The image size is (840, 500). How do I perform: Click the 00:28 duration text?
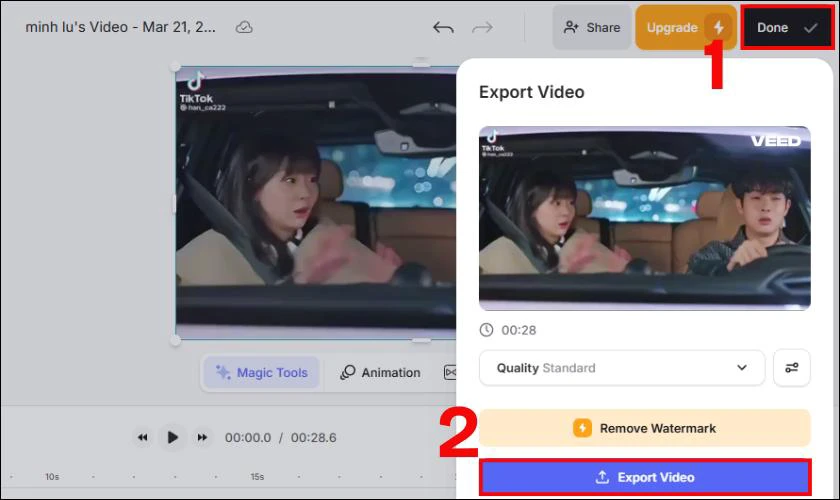point(519,330)
